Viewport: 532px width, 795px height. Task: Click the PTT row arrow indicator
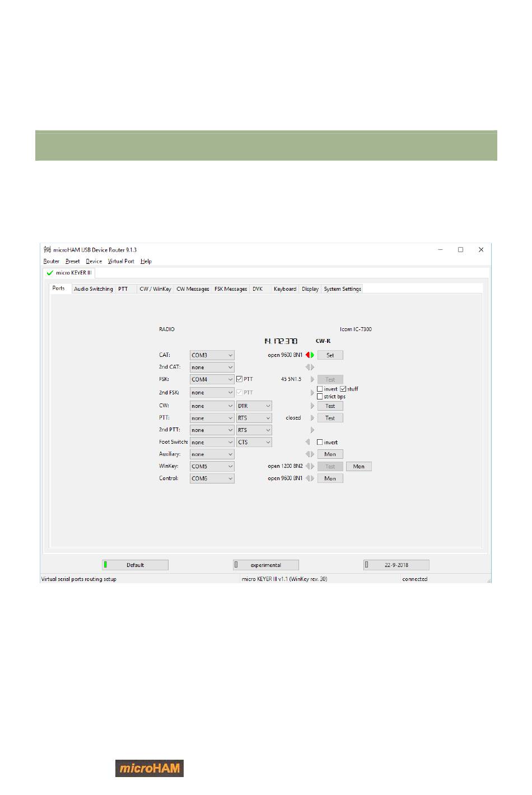coord(312,418)
